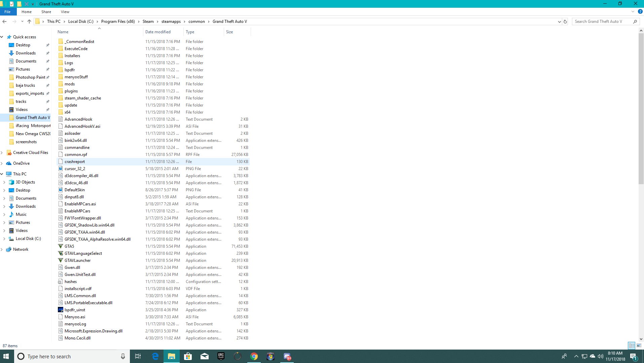The width and height of the screenshot is (644, 363).
Task: Click the lspdfr_uinst application icon
Action: 61,310
